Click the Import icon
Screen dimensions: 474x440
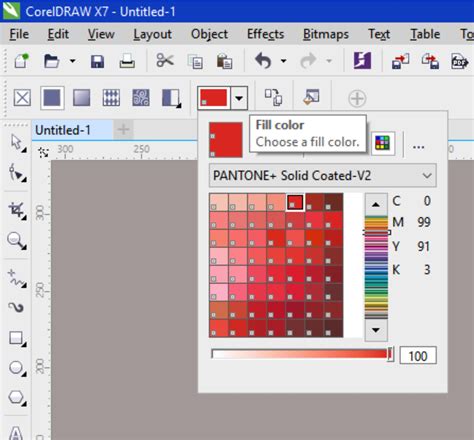pyautogui.click(x=400, y=61)
